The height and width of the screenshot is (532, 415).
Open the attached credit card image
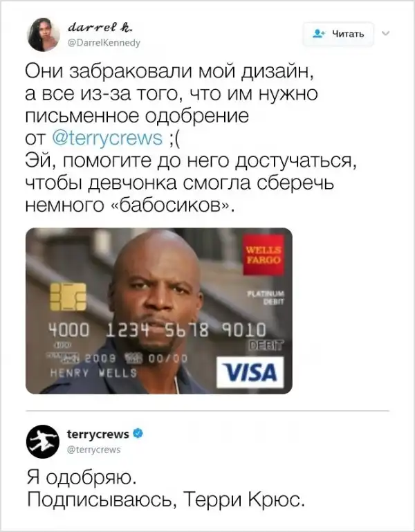[x=159, y=311]
